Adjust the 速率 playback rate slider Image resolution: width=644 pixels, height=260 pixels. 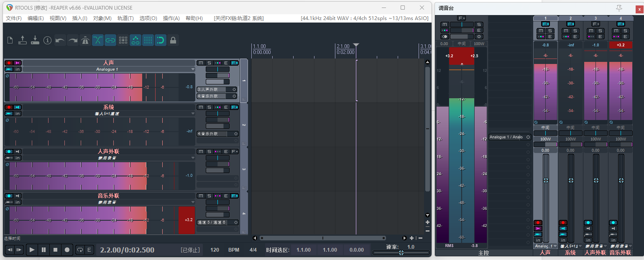pyautogui.click(x=401, y=253)
